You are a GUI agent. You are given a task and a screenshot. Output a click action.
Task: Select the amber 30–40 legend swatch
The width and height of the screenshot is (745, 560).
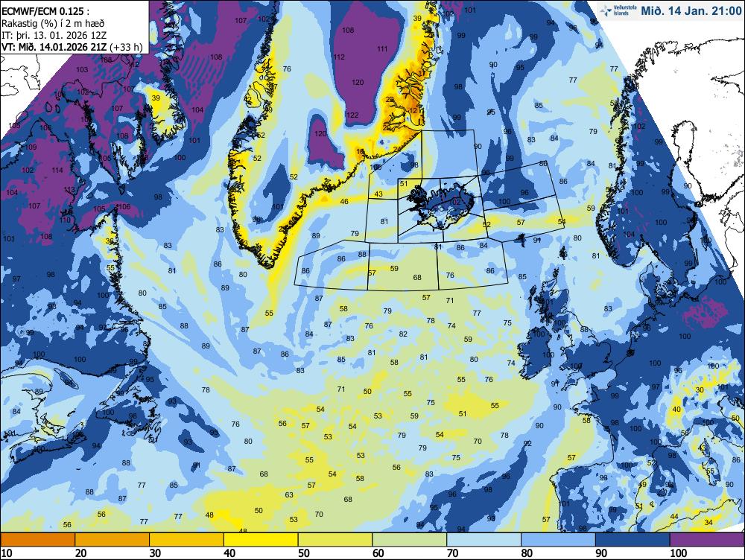187,540
